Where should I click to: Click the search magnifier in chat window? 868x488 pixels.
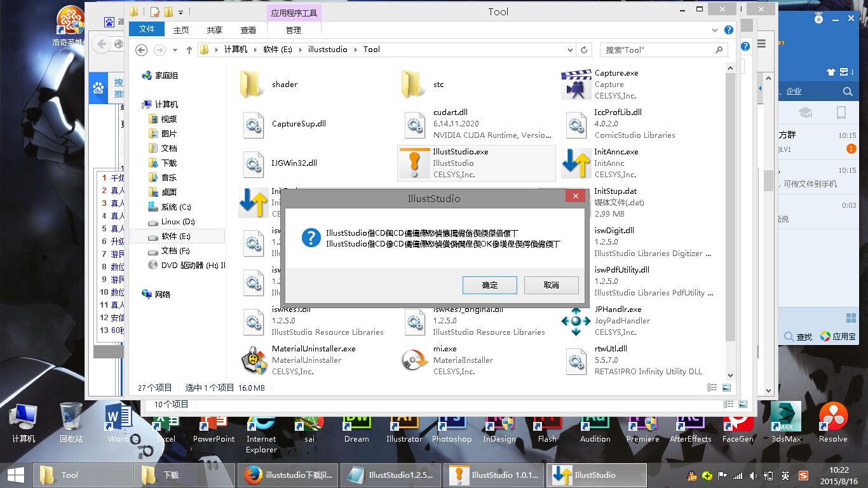pos(848,91)
